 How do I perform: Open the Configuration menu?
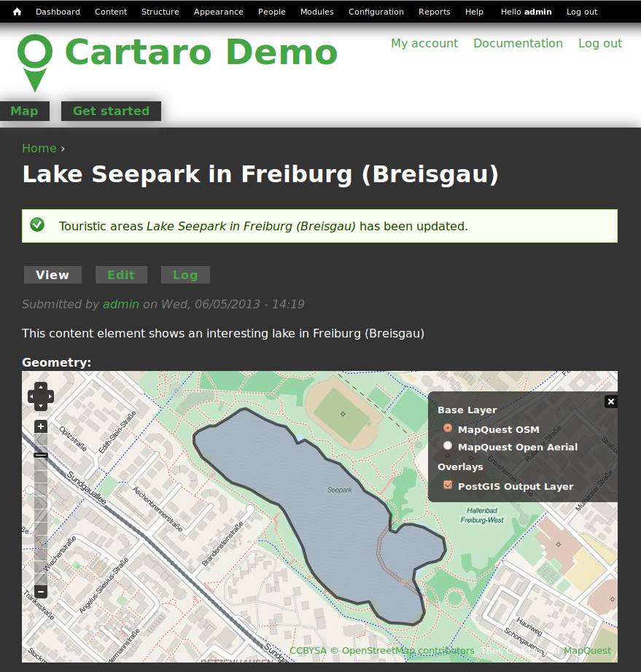pos(376,11)
